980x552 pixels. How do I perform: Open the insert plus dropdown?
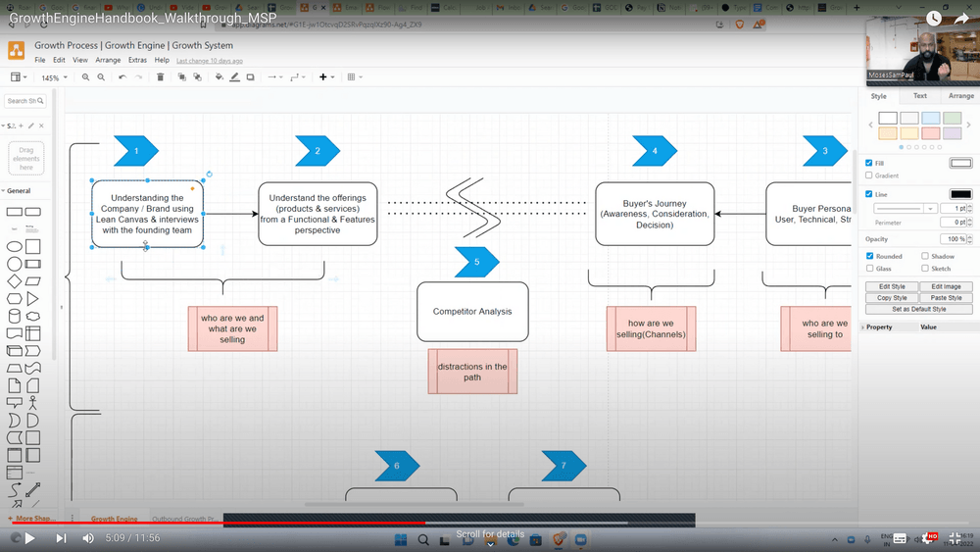point(326,77)
